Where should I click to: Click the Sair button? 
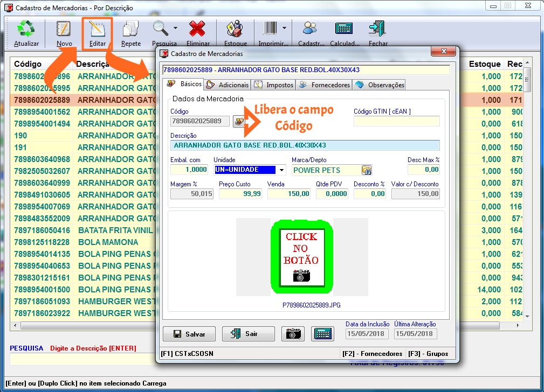tap(249, 334)
